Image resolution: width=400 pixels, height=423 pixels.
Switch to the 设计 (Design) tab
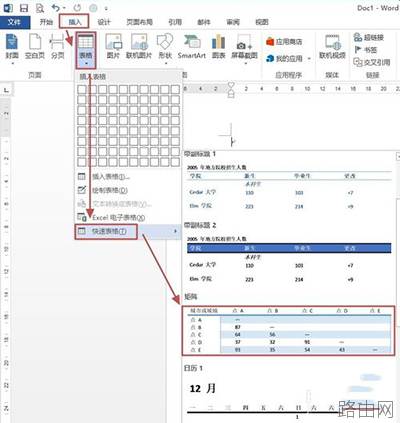(x=104, y=22)
